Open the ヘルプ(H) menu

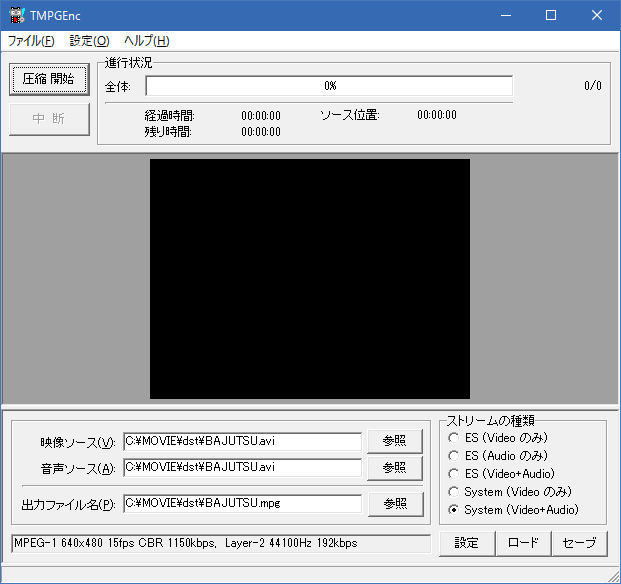146,41
